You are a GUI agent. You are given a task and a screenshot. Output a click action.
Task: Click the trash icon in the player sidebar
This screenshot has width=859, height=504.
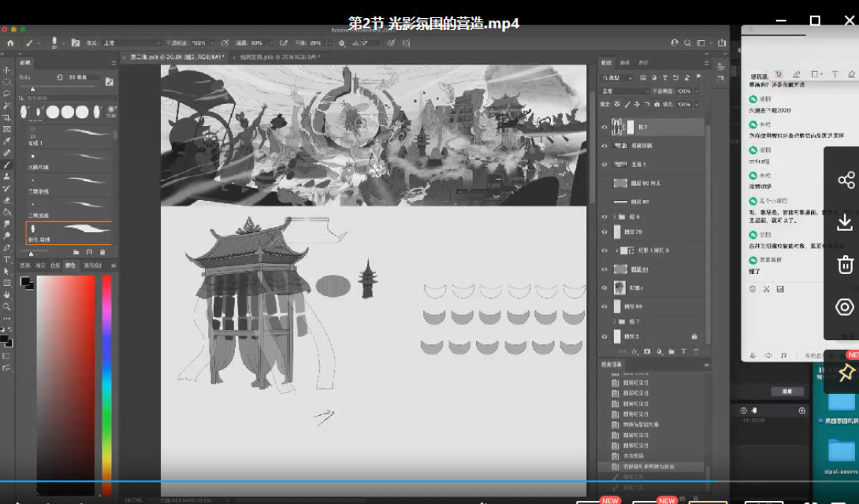click(846, 265)
